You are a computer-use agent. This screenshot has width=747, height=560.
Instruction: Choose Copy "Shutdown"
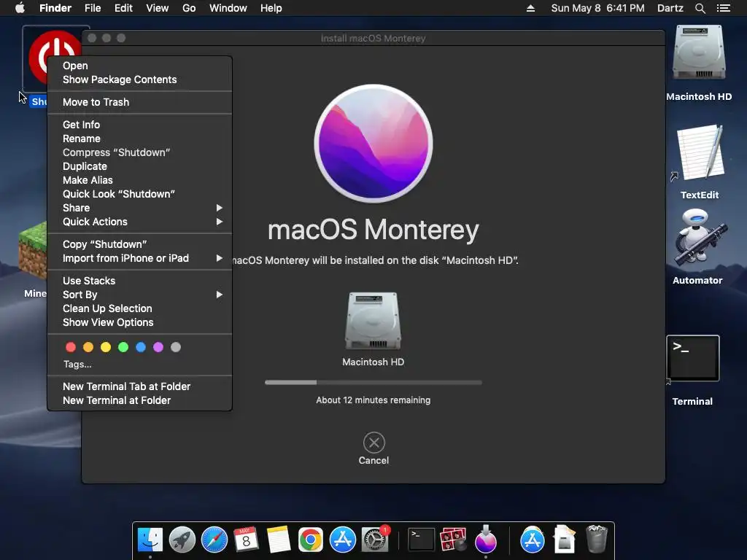[x=139, y=244]
